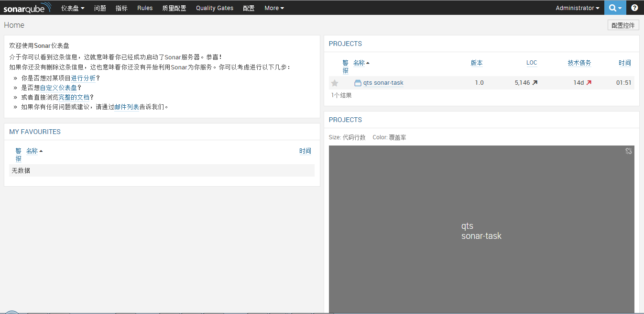Screen dimensions: 644x314
Task: Open the search magnifier icon
Action: 612,8
